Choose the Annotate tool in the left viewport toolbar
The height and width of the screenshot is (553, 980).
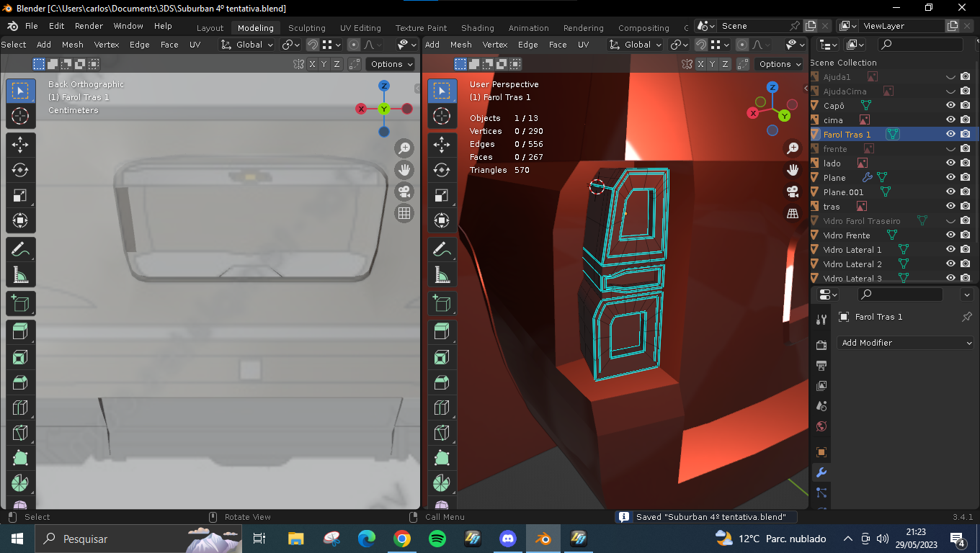pos(20,249)
